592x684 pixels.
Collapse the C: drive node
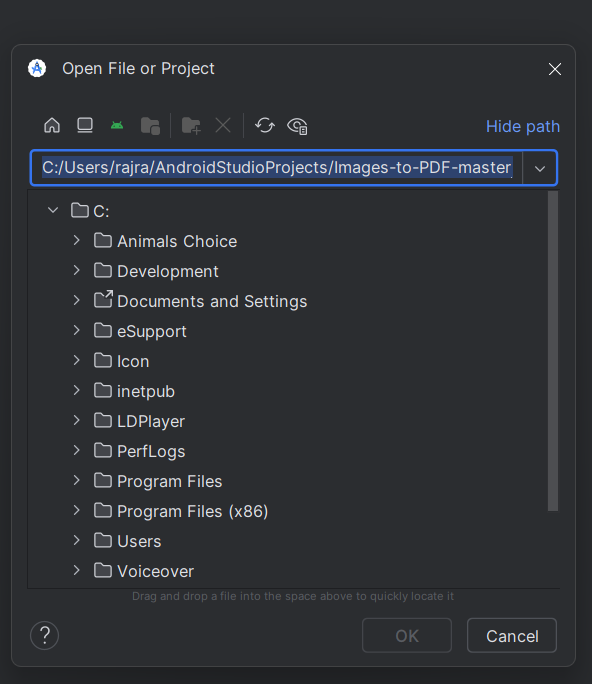click(53, 210)
